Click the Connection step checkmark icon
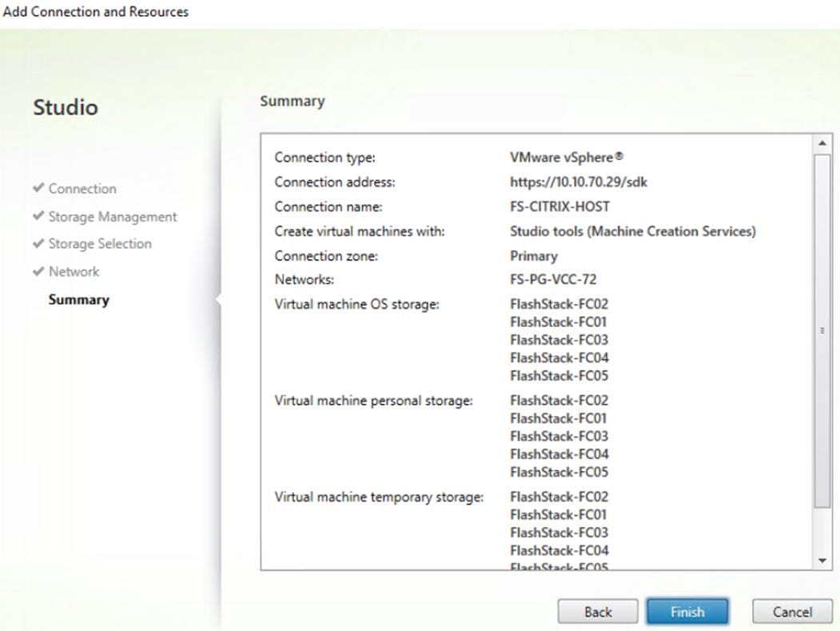 38,188
